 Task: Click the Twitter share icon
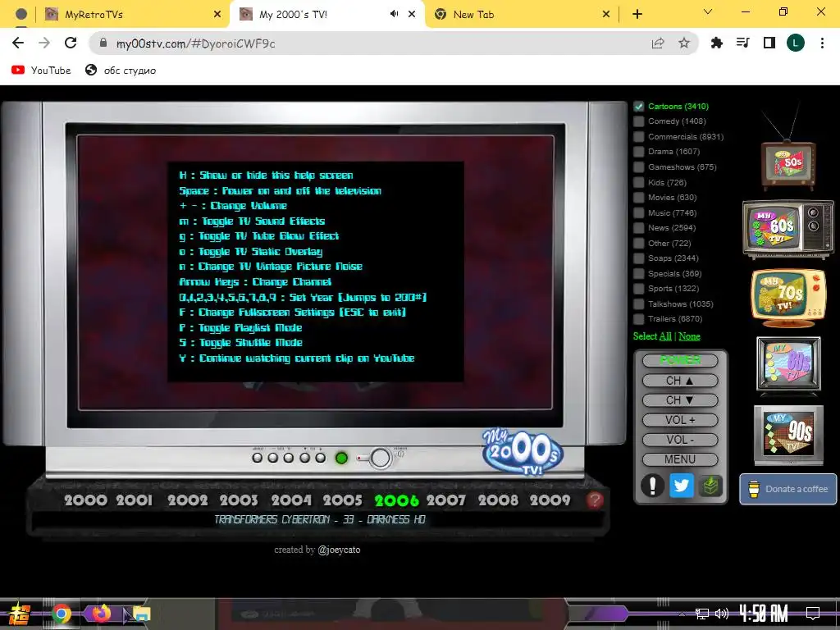(x=681, y=486)
